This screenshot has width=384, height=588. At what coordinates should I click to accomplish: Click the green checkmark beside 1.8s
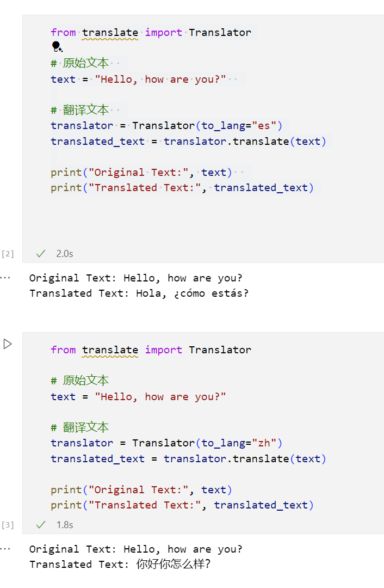40,525
